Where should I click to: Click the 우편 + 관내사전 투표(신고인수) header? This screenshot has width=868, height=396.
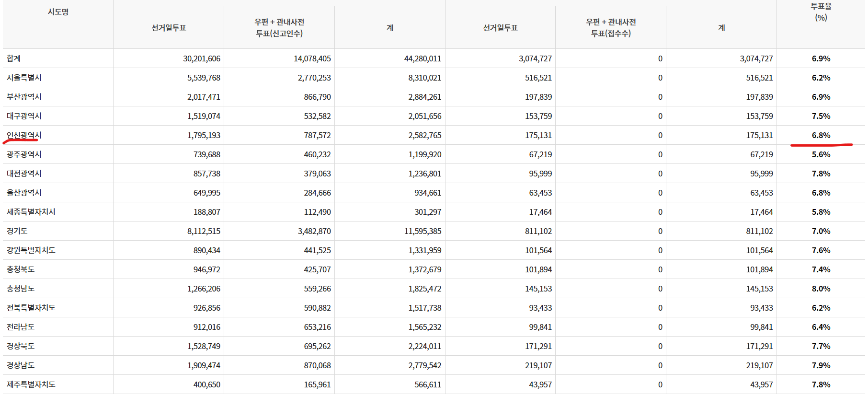279,28
